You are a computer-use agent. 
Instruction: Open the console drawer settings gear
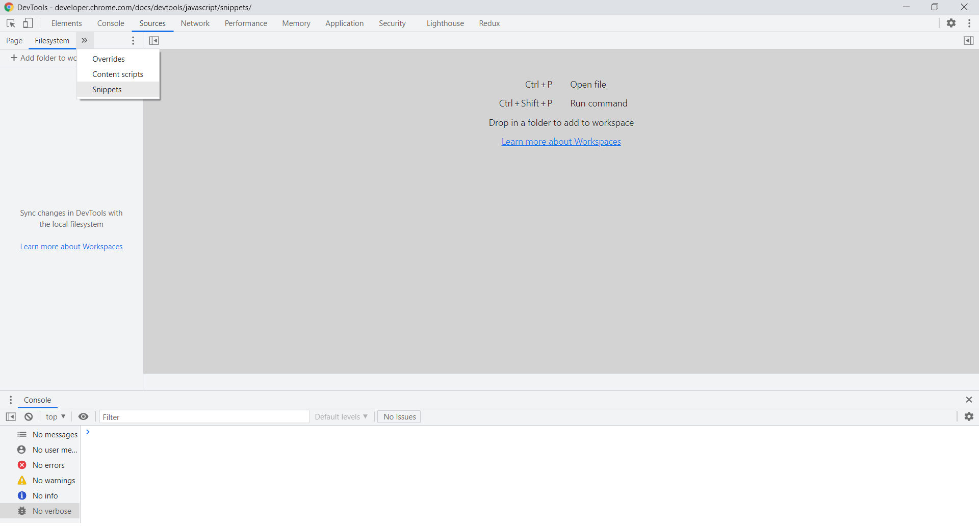969,416
